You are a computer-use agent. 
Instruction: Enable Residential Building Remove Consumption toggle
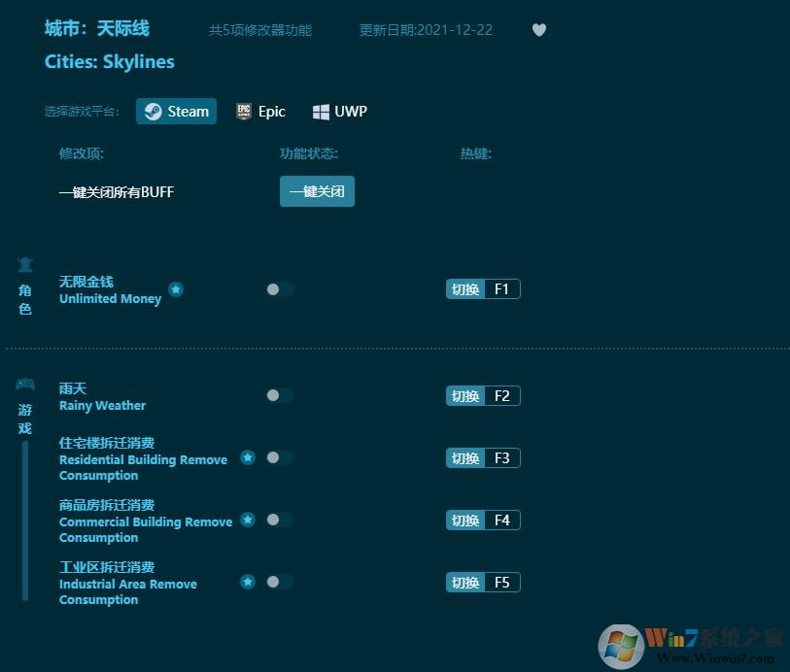click(281, 457)
